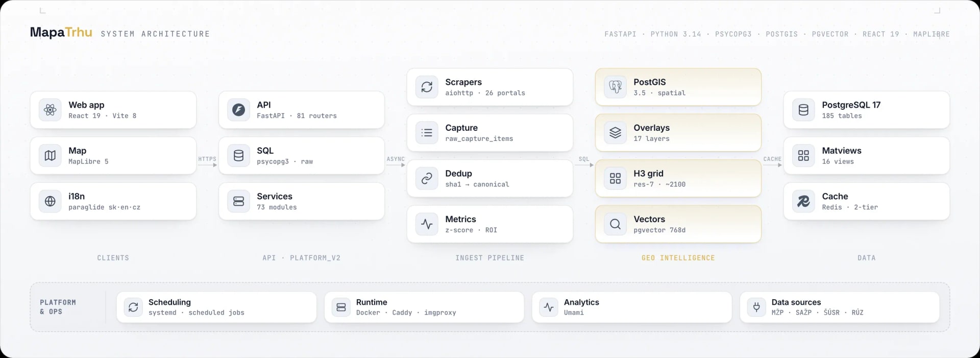Click the GEO INTELLIGENCE column label
Viewport: 980px width, 358px height.
(678, 258)
